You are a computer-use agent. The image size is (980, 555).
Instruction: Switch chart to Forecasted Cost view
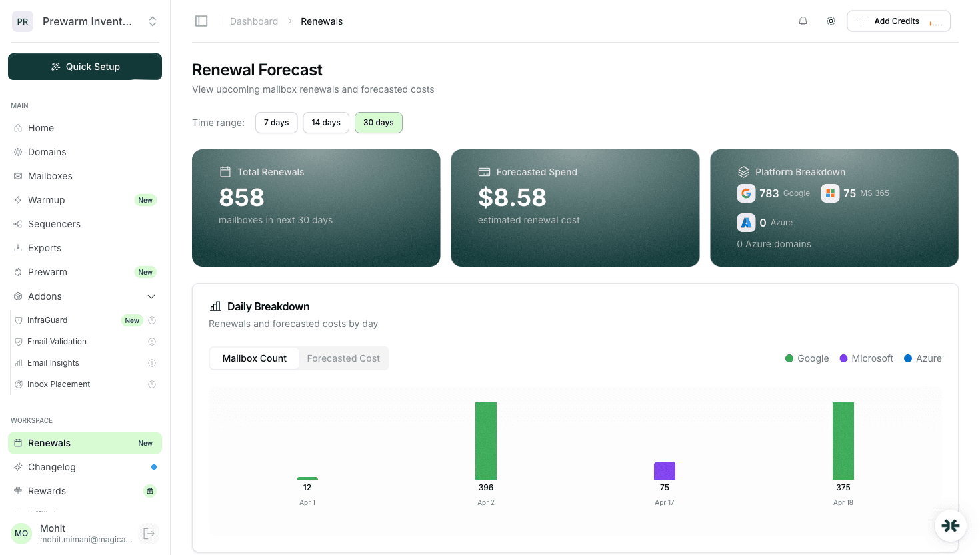point(343,358)
